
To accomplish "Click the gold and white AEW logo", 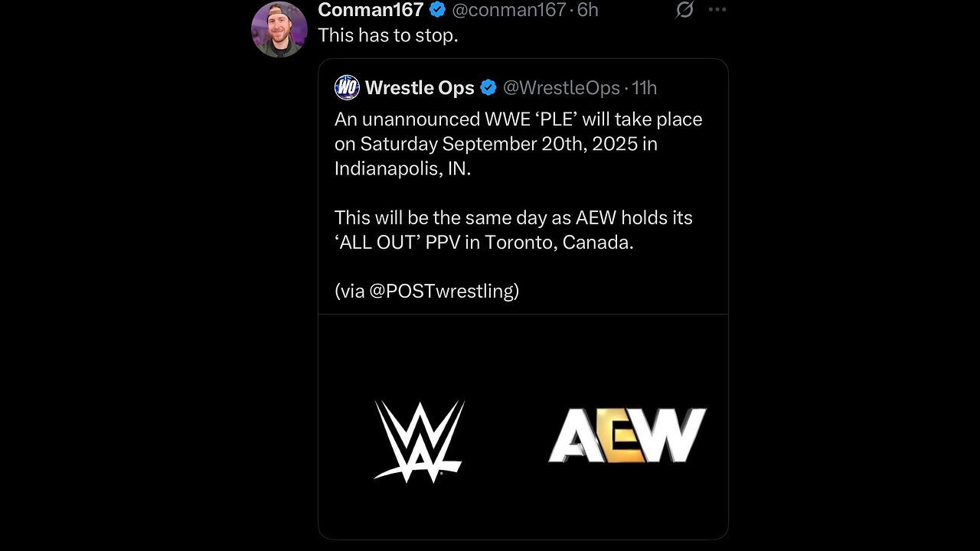I will click(627, 435).
